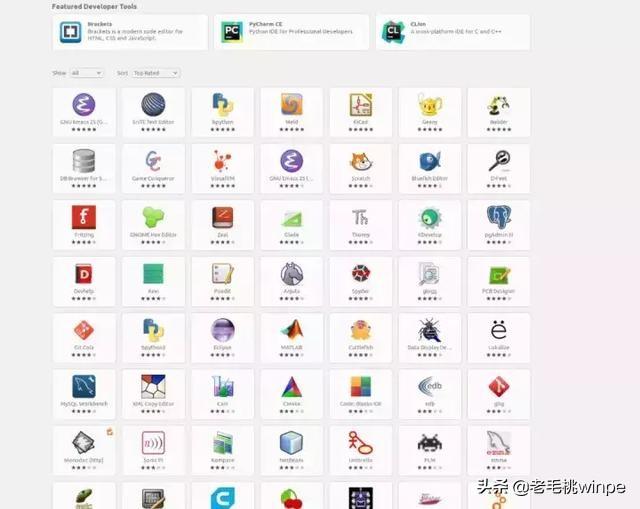Open the SciTE Text Editor app
The width and height of the screenshot is (640, 509).
tap(153, 112)
